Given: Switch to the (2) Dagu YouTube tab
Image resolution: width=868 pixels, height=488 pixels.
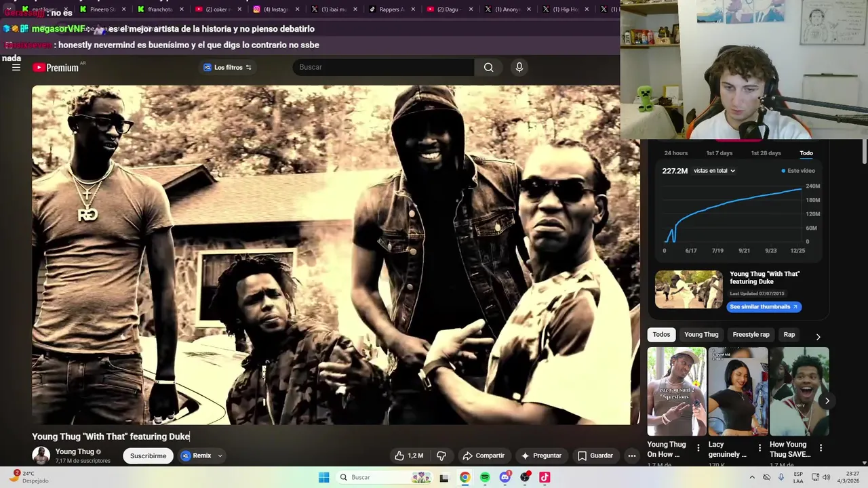Looking at the screenshot, I should [x=448, y=9].
